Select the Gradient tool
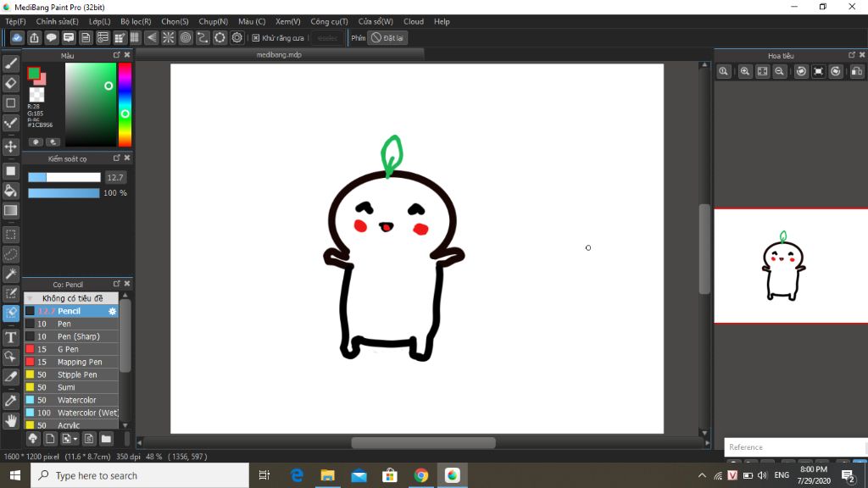Image resolution: width=868 pixels, height=488 pixels. click(10, 210)
